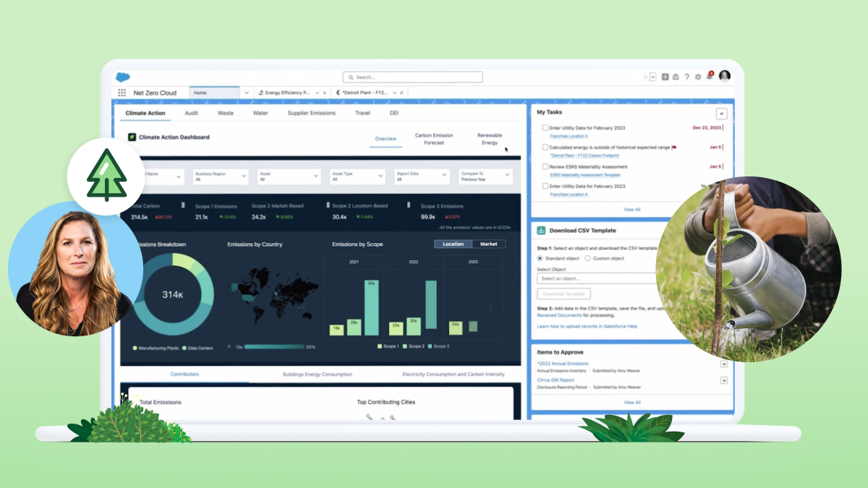Click the Salesforce cloud logo
Viewport: 868px width, 488px height.
123,77
